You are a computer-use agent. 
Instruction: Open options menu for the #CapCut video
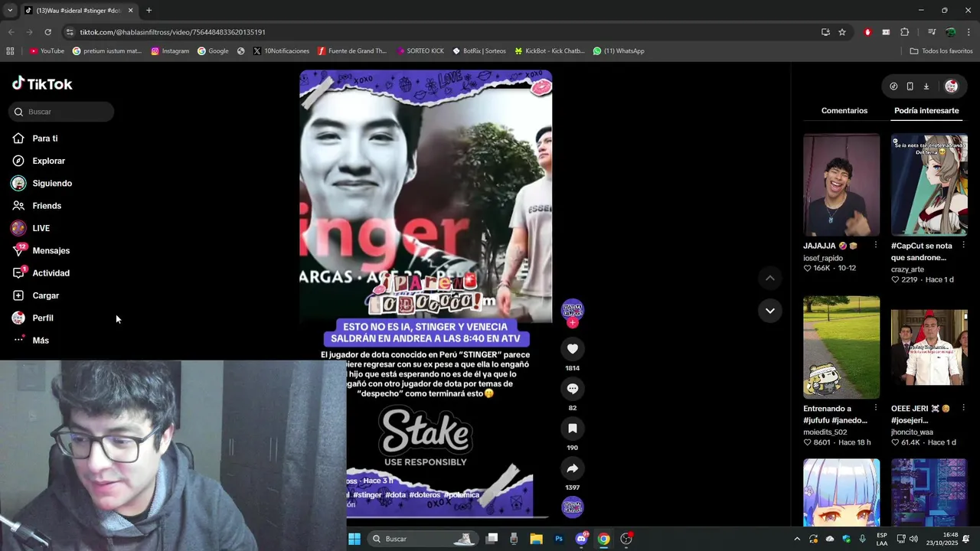[963, 246]
